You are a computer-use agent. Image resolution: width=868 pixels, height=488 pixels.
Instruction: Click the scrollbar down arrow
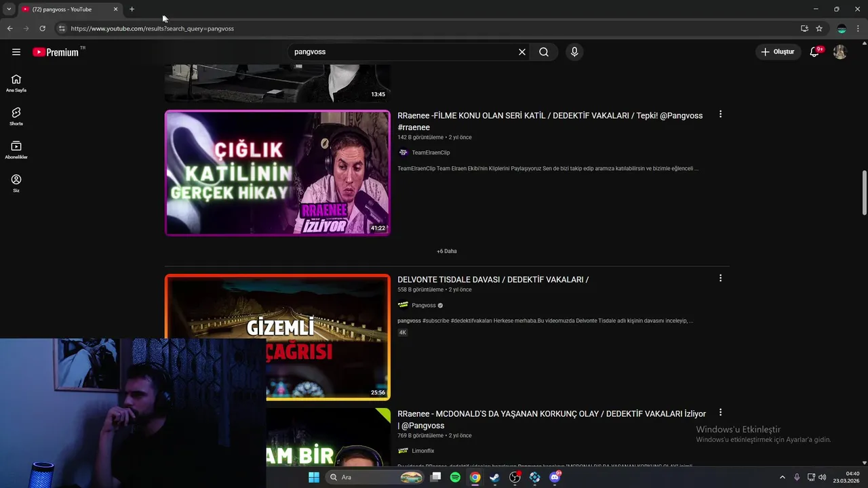pos(865,463)
